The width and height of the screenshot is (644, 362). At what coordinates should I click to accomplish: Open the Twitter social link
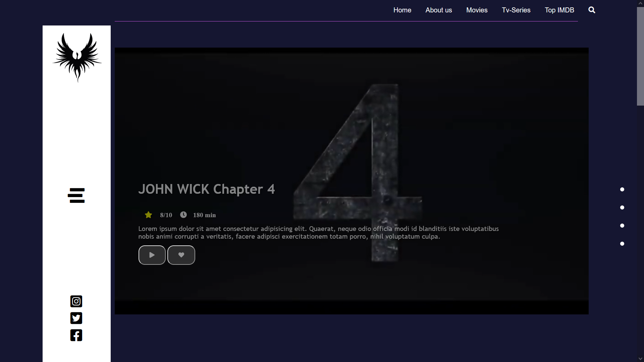coord(76,318)
